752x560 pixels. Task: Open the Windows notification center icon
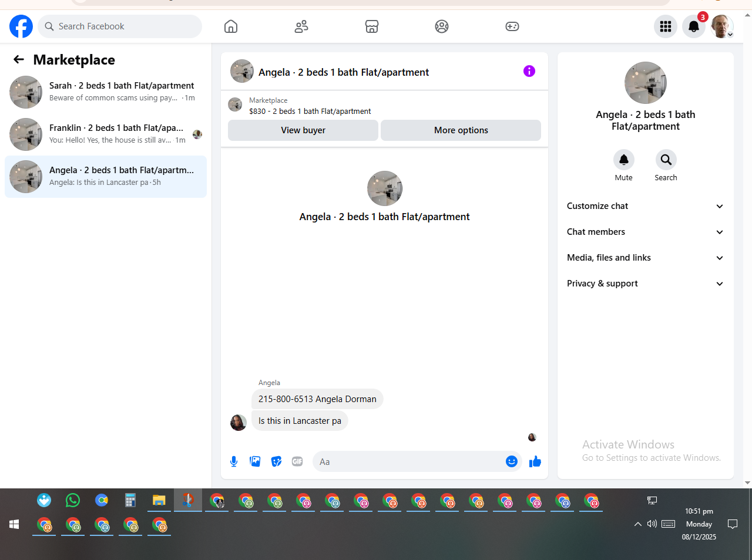point(733,524)
